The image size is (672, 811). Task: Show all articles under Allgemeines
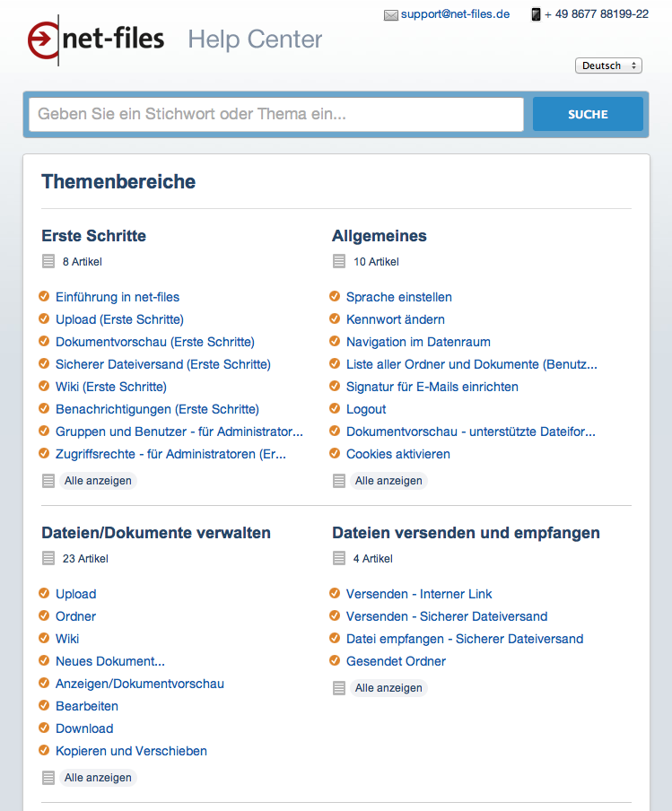click(x=388, y=481)
